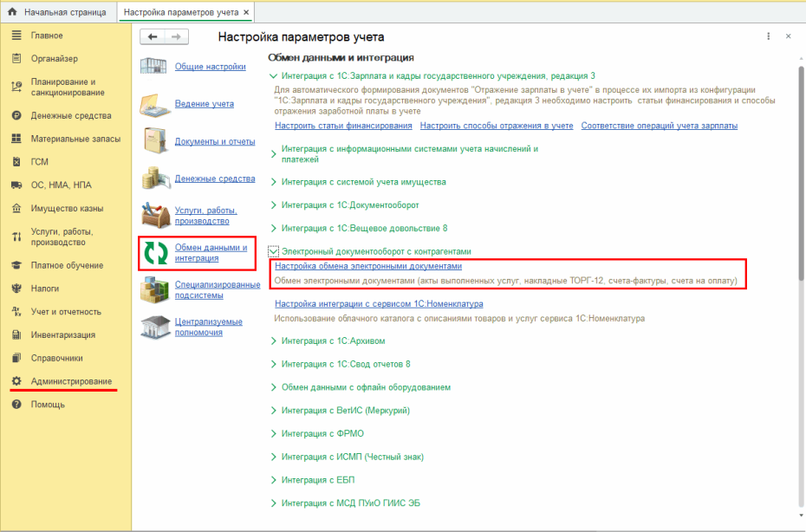
Task: Click the Централизуемые полномочия bank icon
Action: click(156, 327)
